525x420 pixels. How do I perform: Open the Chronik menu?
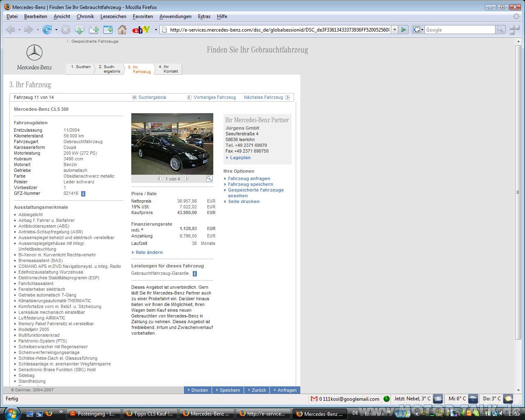85,16
